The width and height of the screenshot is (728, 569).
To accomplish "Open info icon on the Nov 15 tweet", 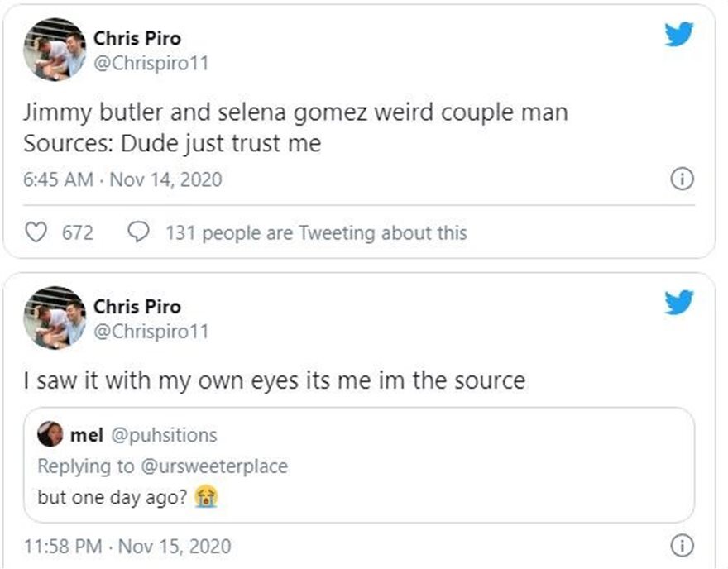I will [681, 546].
